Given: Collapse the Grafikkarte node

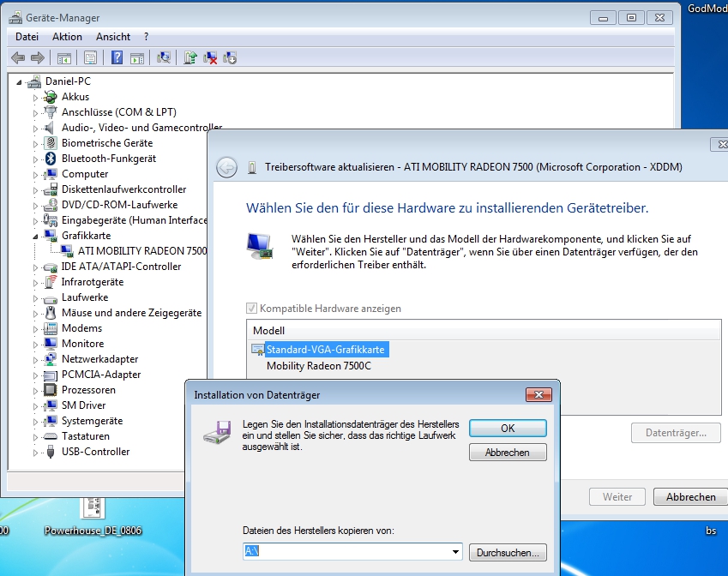Looking at the screenshot, I should point(35,237).
